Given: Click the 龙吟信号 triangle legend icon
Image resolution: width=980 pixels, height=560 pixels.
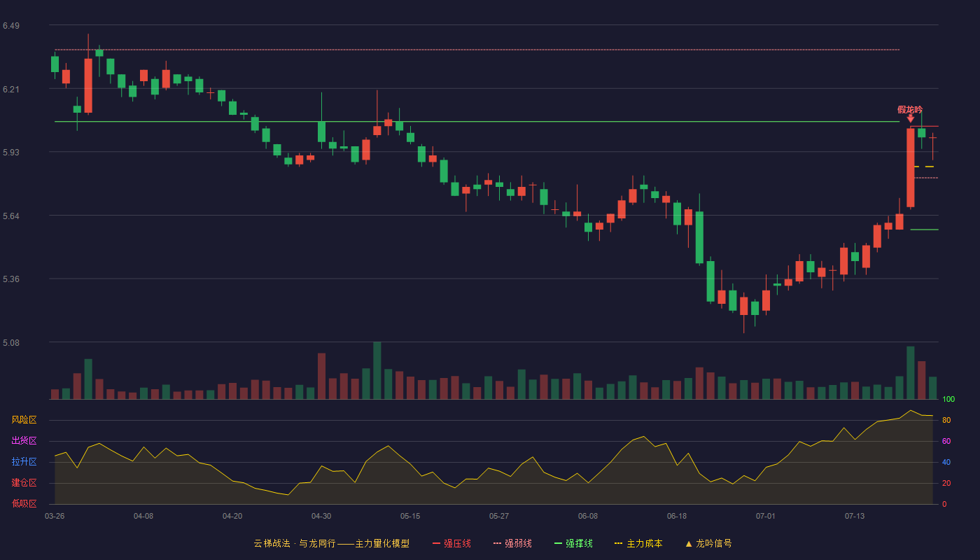Looking at the screenshot, I should tap(689, 543).
